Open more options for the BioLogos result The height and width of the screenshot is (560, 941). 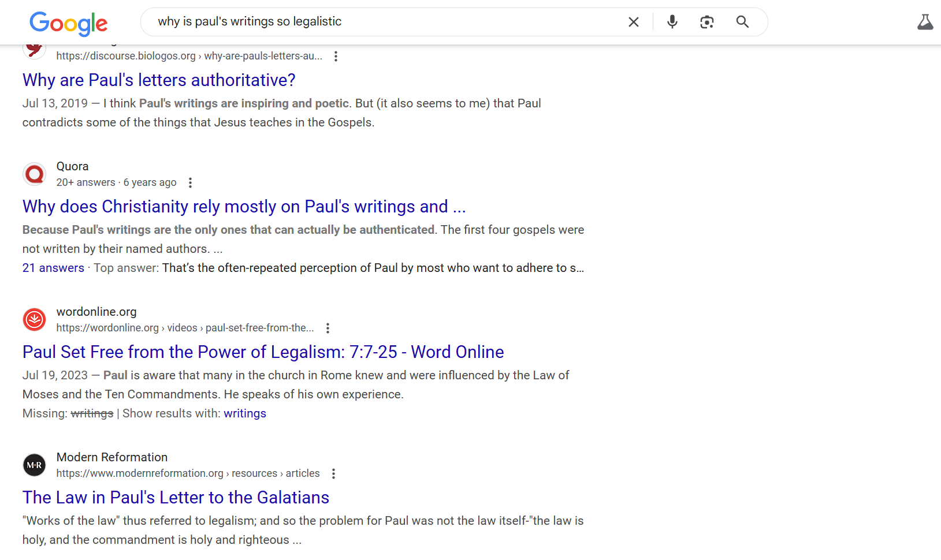[x=336, y=56]
